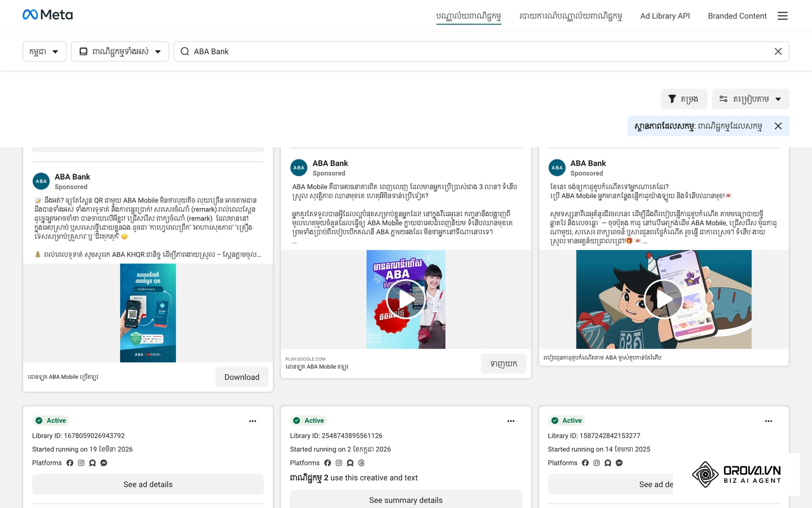Click Active status badge for ad 1678059026943792
This screenshot has height=508, width=812.
51,421
